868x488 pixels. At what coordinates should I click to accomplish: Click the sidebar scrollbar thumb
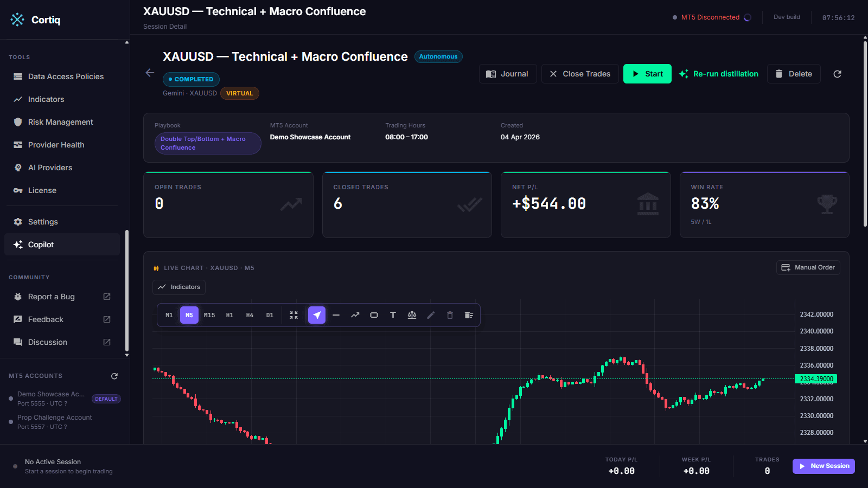(x=127, y=291)
